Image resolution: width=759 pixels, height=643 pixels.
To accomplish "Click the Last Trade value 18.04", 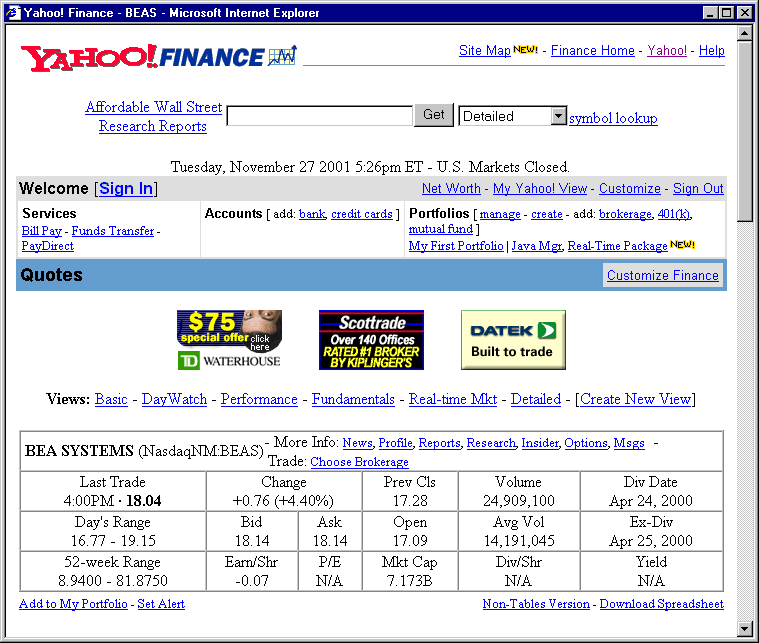I will click(x=144, y=501).
